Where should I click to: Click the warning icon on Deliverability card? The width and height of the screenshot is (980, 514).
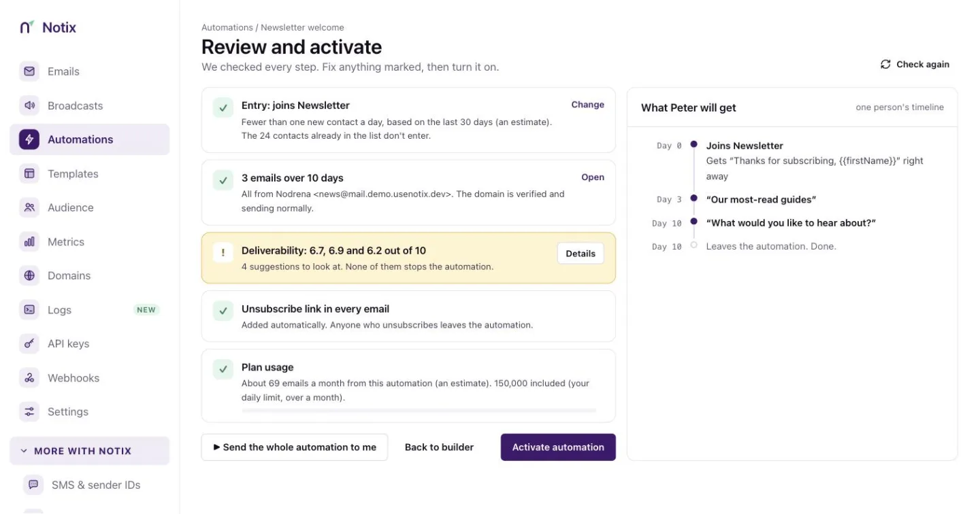click(223, 254)
